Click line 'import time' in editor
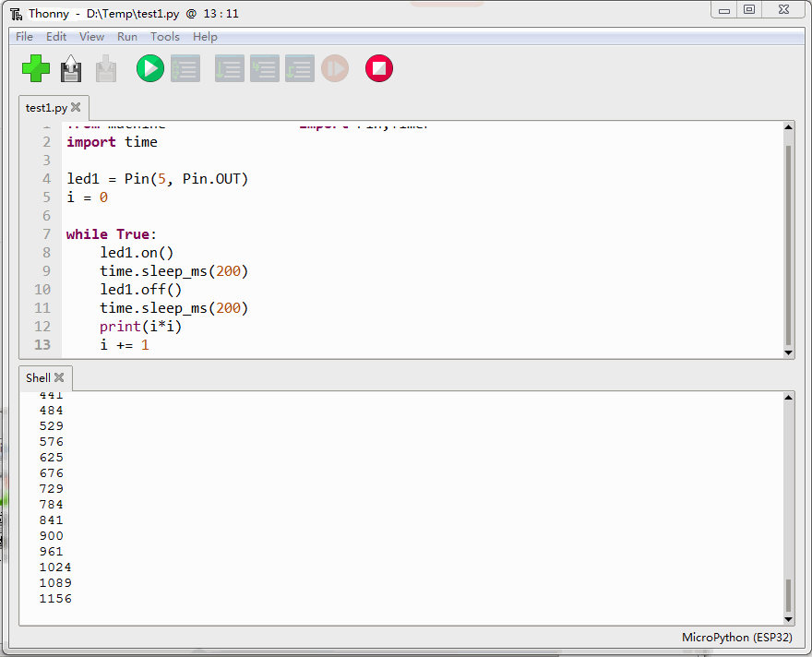812x657 pixels. pyautogui.click(x=112, y=142)
